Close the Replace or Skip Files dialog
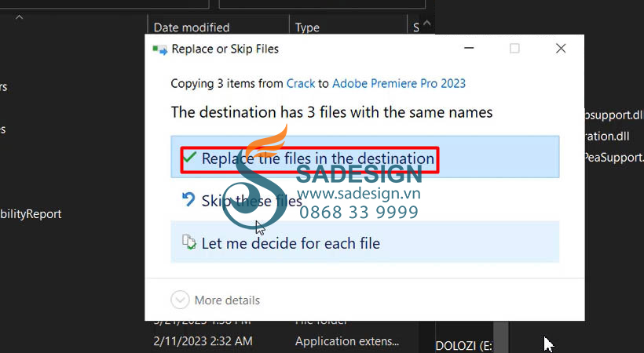Viewport: 644px width, 353px height. click(x=561, y=49)
